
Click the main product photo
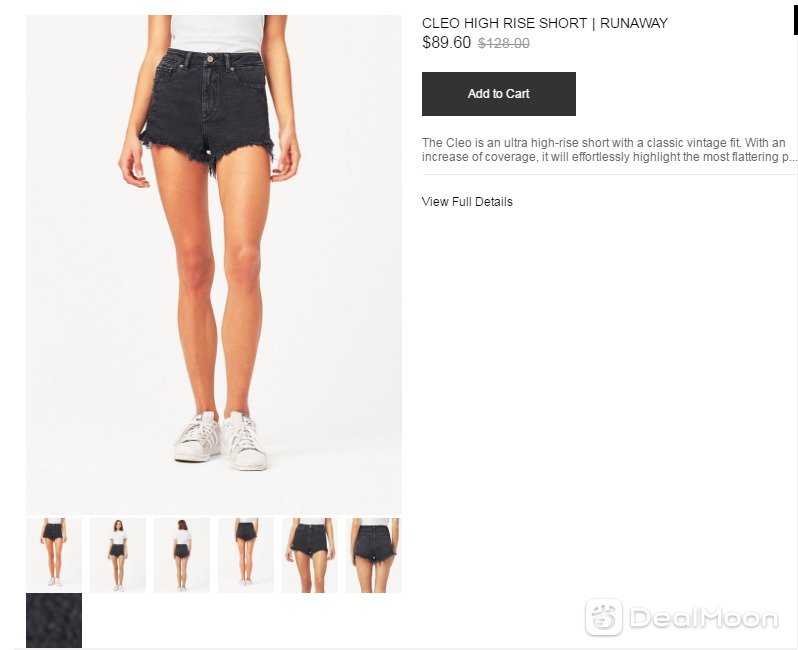(214, 265)
